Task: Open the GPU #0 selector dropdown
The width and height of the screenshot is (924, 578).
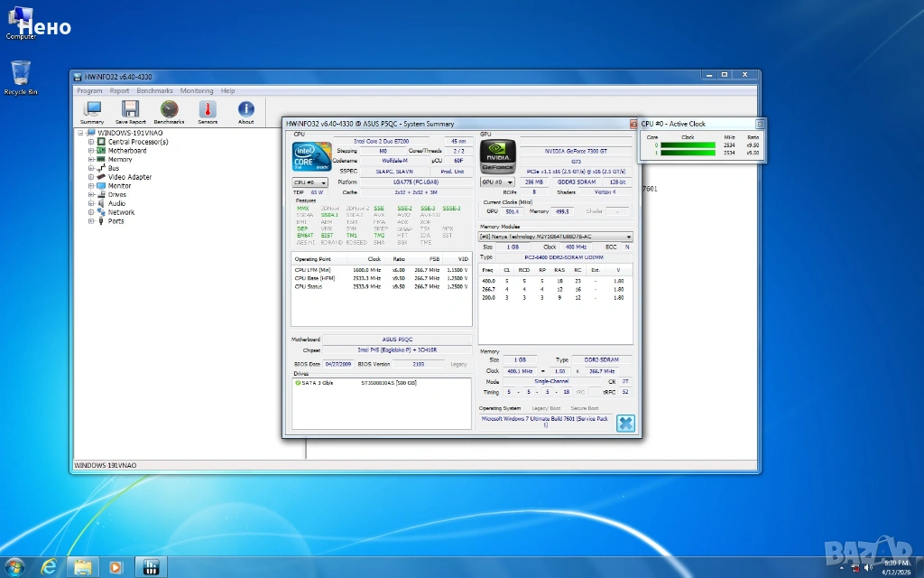Action: [x=496, y=182]
